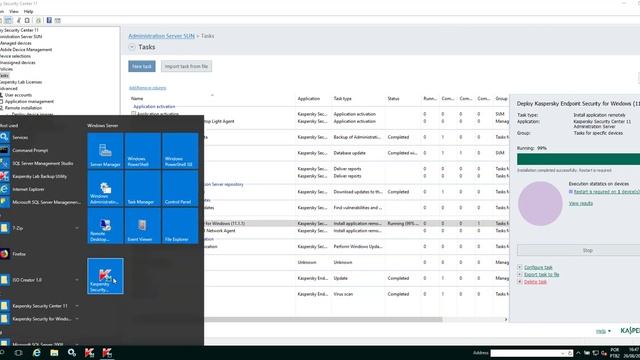Click the purple execution statistics pie chart
Screen dimensions: 640x360
point(540,204)
